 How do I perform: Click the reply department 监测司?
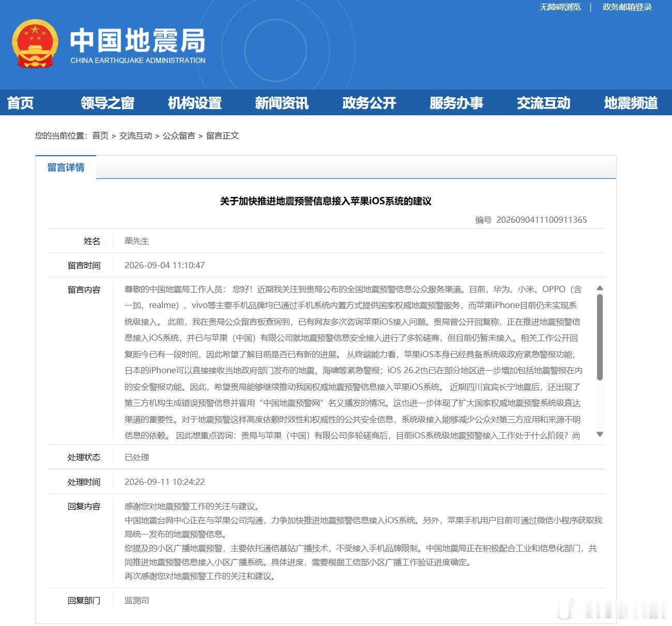click(136, 600)
